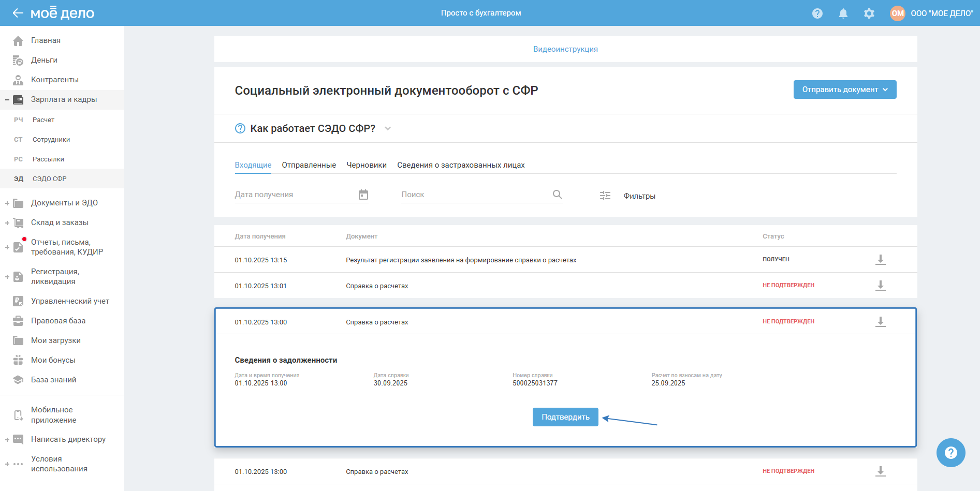The height and width of the screenshot is (491, 980).
Task: Select the СЭДО СФР submenu item
Action: pos(62,179)
